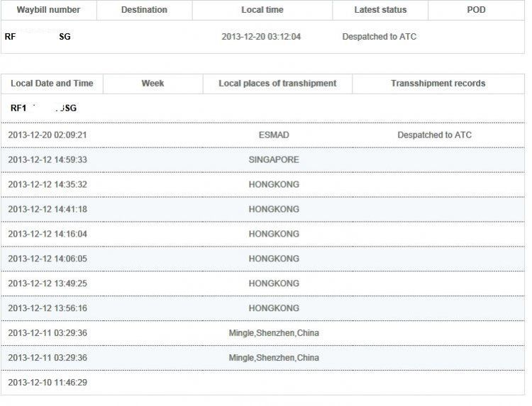Viewport: 532px width, 406px height.
Task: Click the last Mingle,Shenzhen,China location cell
Action: pyautogui.click(x=274, y=358)
